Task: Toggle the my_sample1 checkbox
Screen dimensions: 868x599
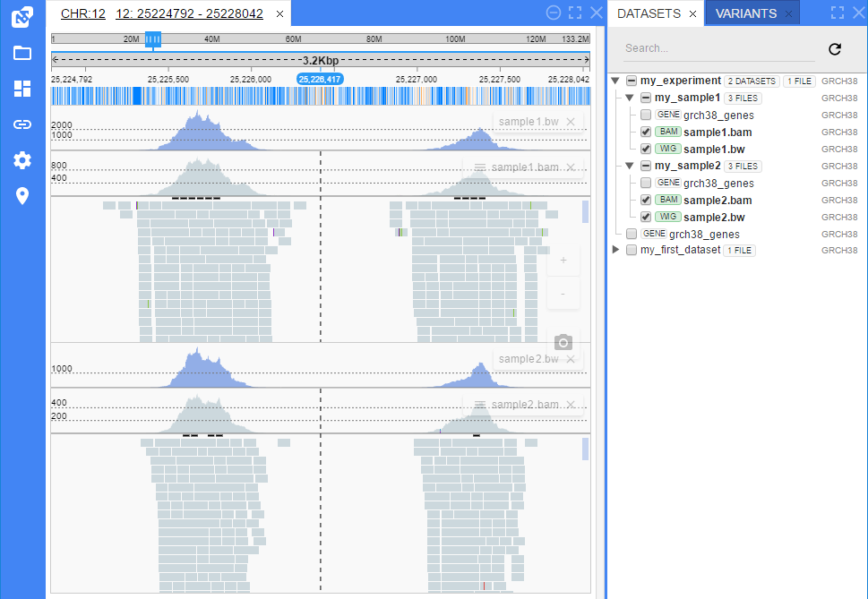Action: (646, 98)
